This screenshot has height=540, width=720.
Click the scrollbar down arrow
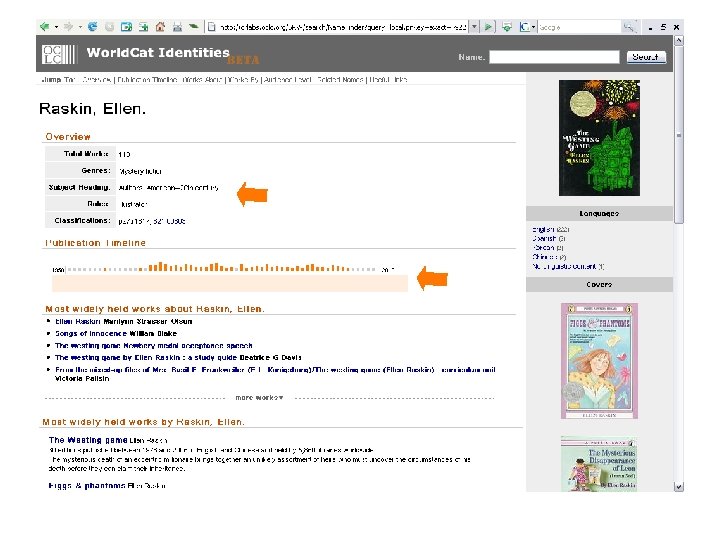tap(679, 487)
